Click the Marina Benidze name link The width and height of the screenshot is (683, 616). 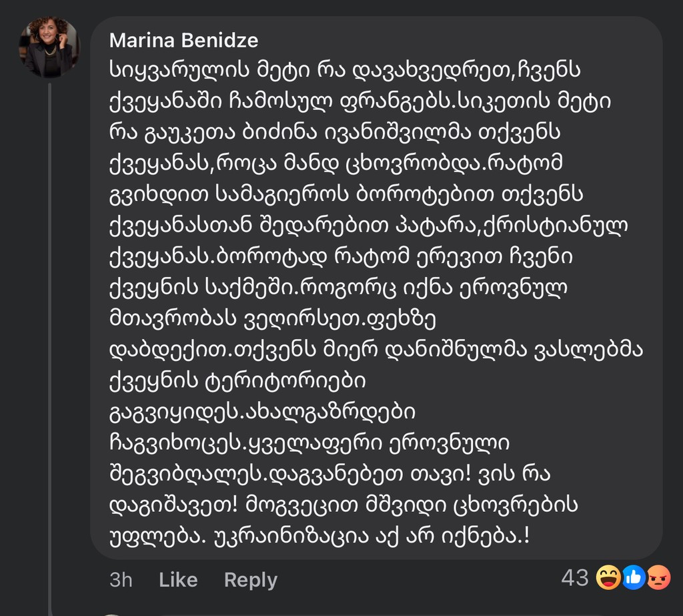183,41
